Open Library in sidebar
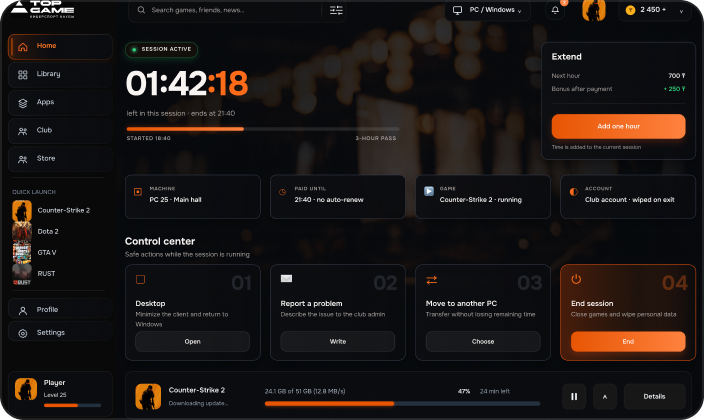704x420 pixels. 60,75
